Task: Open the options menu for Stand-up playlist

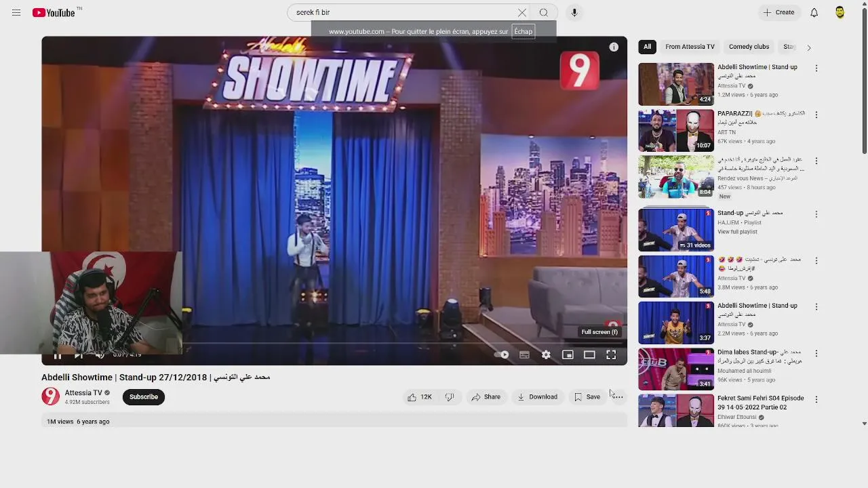Action: 816,214
